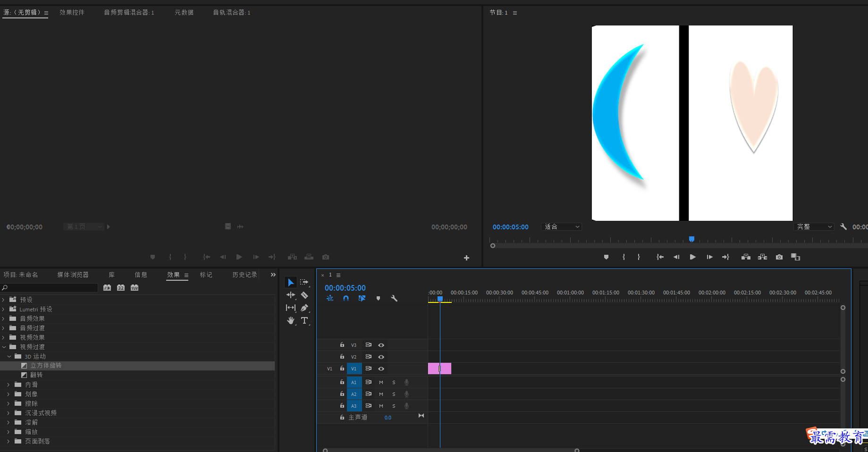
Task: Open Program monitor settings wrench
Action: point(843,226)
